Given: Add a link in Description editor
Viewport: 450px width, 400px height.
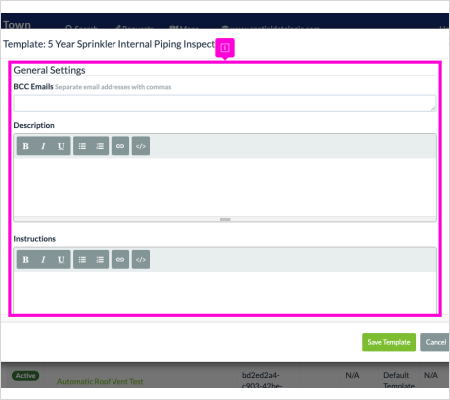Looking at the screenshot, I should point(120,146).
